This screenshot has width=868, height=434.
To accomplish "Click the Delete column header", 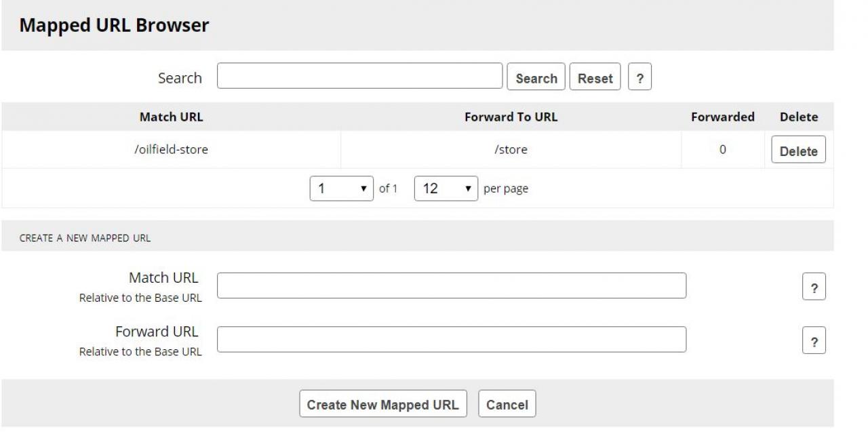I will point(799,117).
